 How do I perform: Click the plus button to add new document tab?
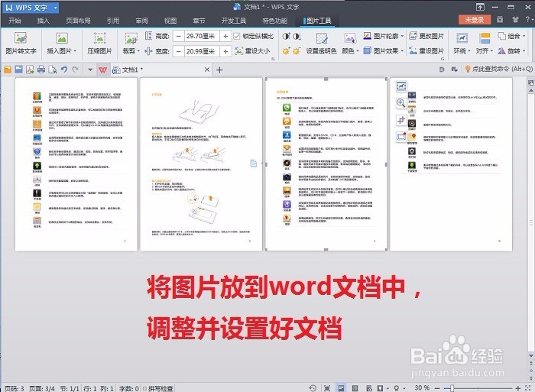tap(219, 70)
